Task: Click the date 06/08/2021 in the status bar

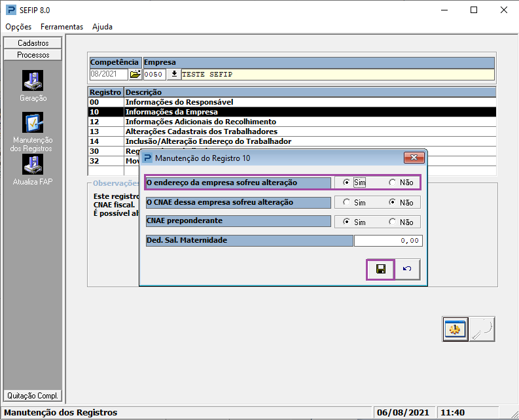Action: coord(403,413)
